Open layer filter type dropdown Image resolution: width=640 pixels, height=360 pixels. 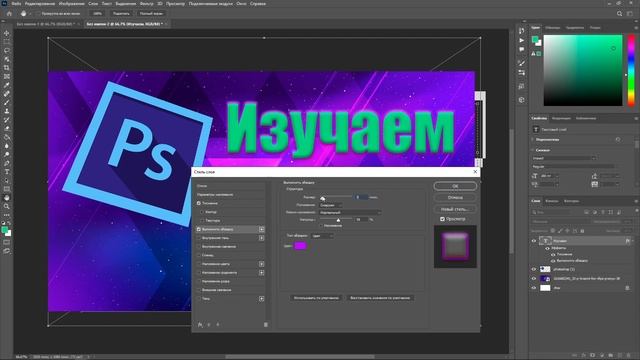click(555, 212)
